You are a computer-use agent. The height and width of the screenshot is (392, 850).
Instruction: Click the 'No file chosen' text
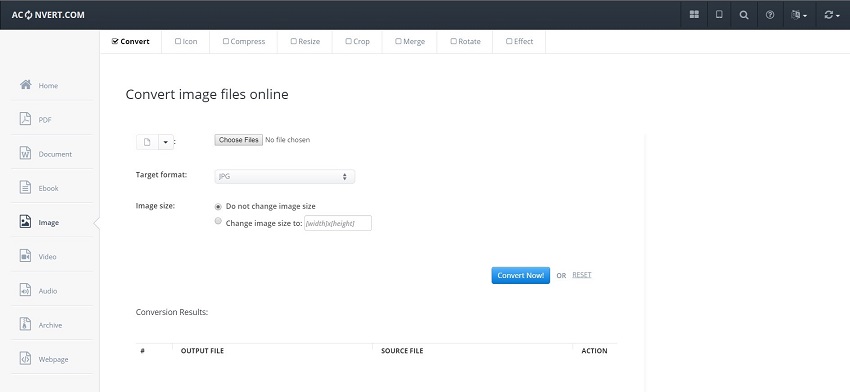tap(288, 140)
